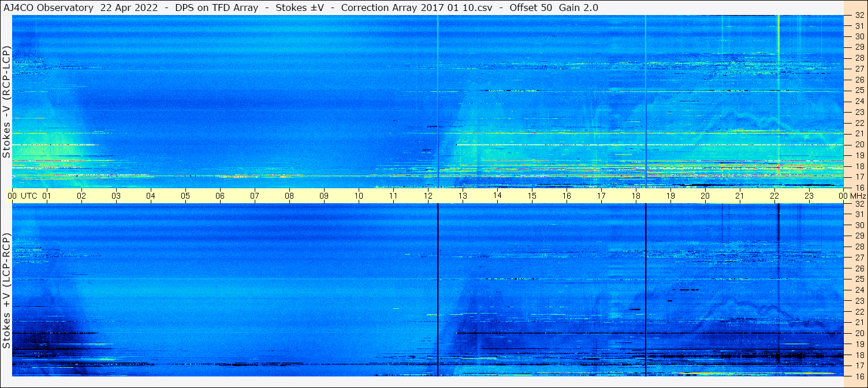Select the 16 hour tick on time axis
Viewport: 868px width, 388px height.
pyautogui.click(x=567, y=196)
